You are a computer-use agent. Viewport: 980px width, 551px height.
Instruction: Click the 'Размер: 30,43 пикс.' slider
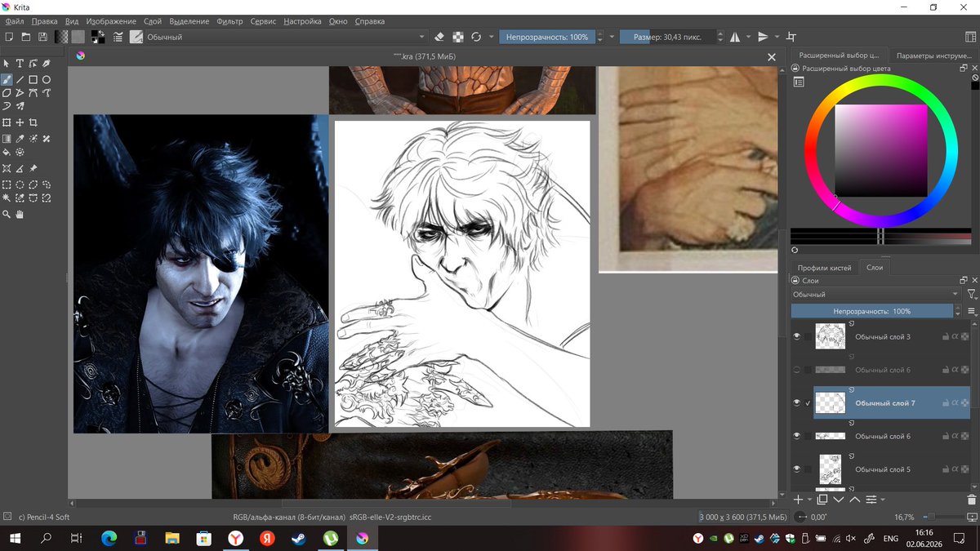click(667, 37)
